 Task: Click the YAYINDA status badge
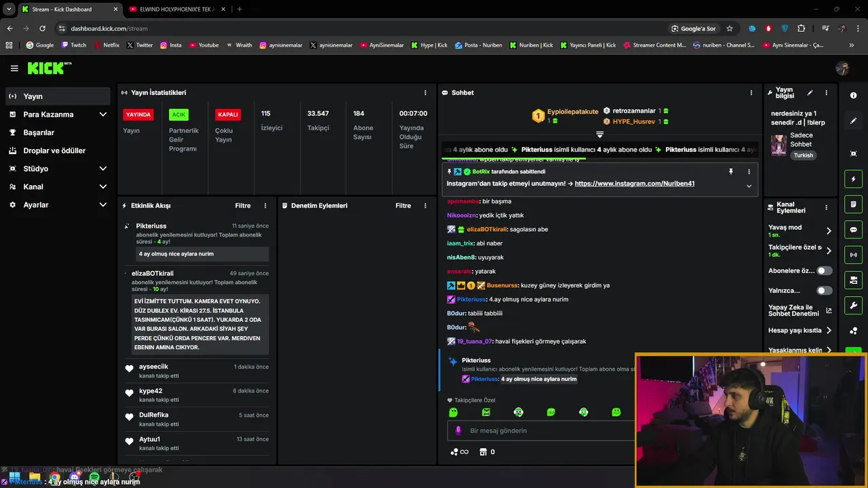coord(138,115)
